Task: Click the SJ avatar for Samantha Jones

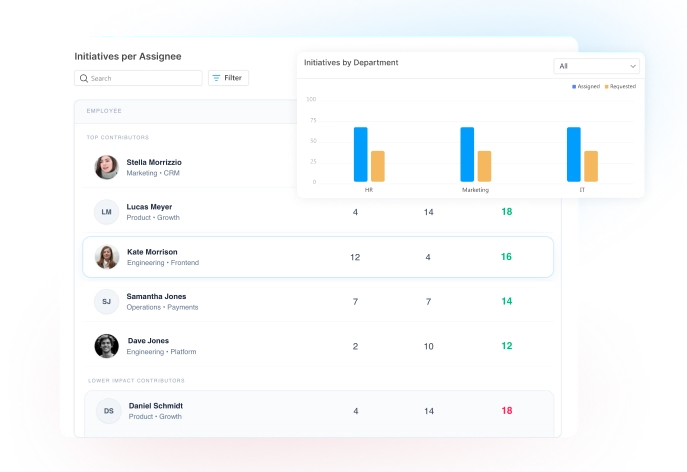Action: (x=107, y=301)
